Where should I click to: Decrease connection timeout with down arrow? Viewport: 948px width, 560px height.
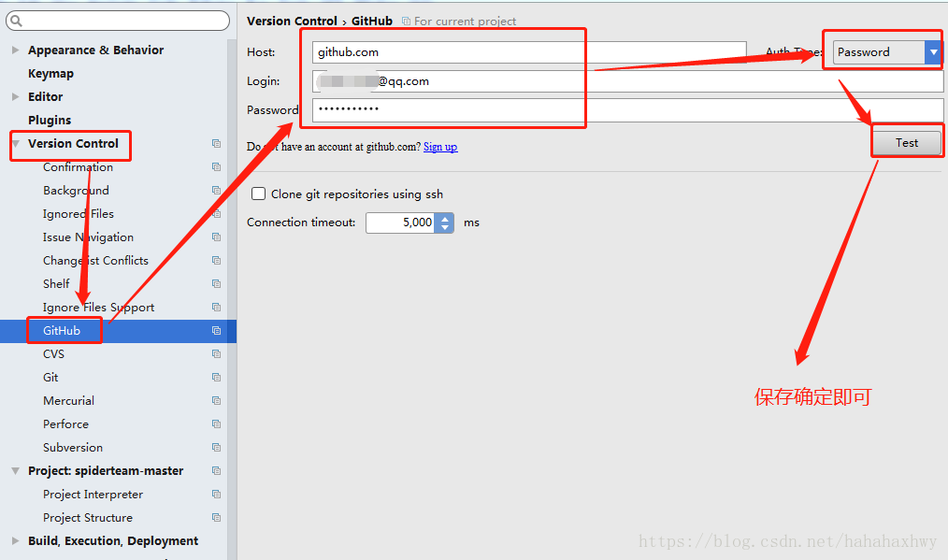445,228
